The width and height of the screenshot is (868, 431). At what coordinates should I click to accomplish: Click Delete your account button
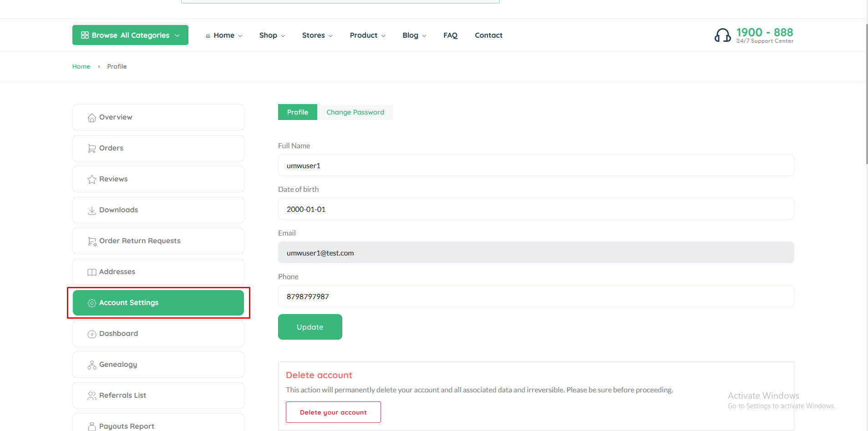pos(333,412)
